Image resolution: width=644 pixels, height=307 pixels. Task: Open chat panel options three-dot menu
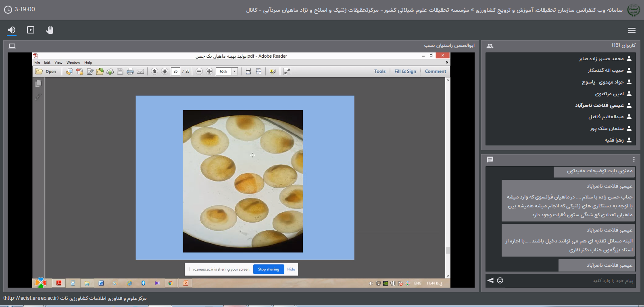[x=634, y=159]
